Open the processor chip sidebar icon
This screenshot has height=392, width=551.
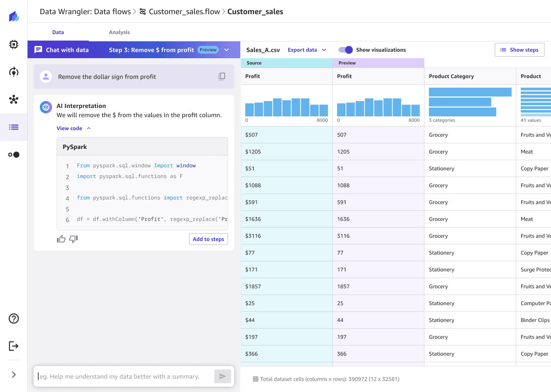click(14, 44)
